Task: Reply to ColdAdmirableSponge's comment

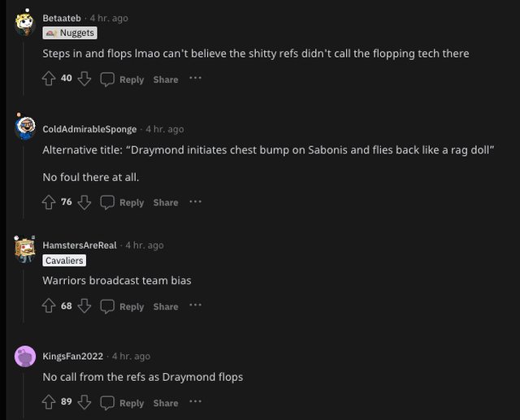Action: pos(122,202)
